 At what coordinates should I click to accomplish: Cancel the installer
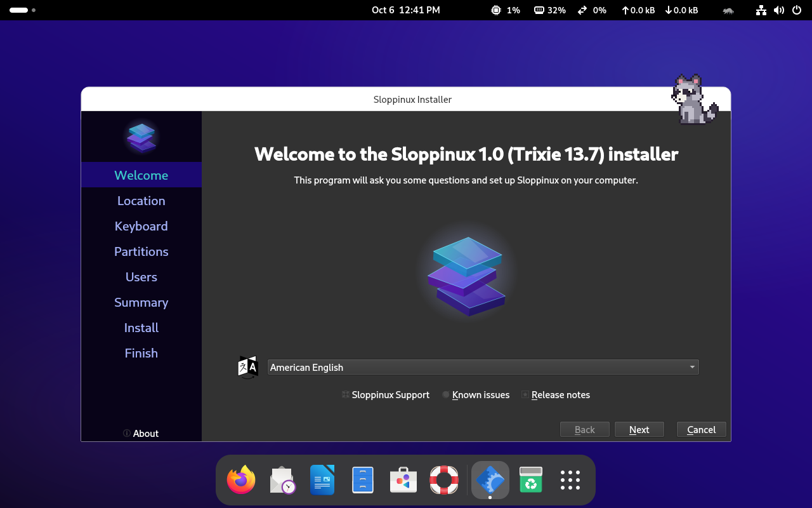click(x=702, y=430)
